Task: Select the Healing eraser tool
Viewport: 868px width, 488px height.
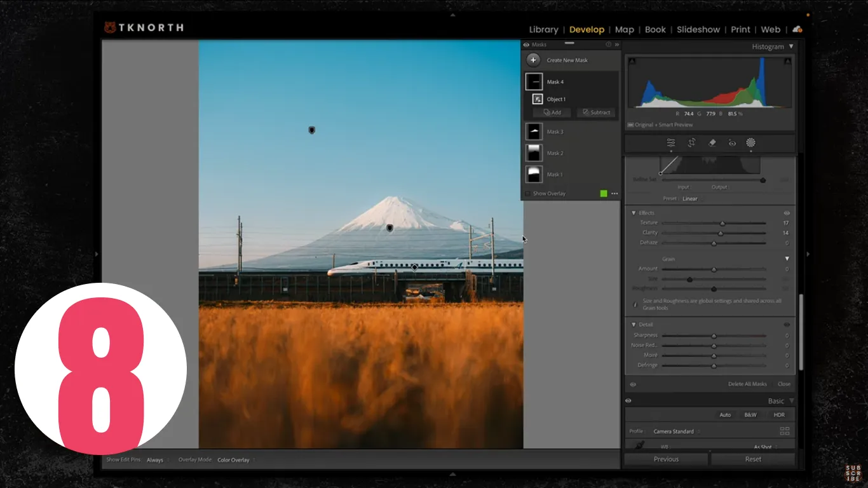Action: click(x=712, y=143)
